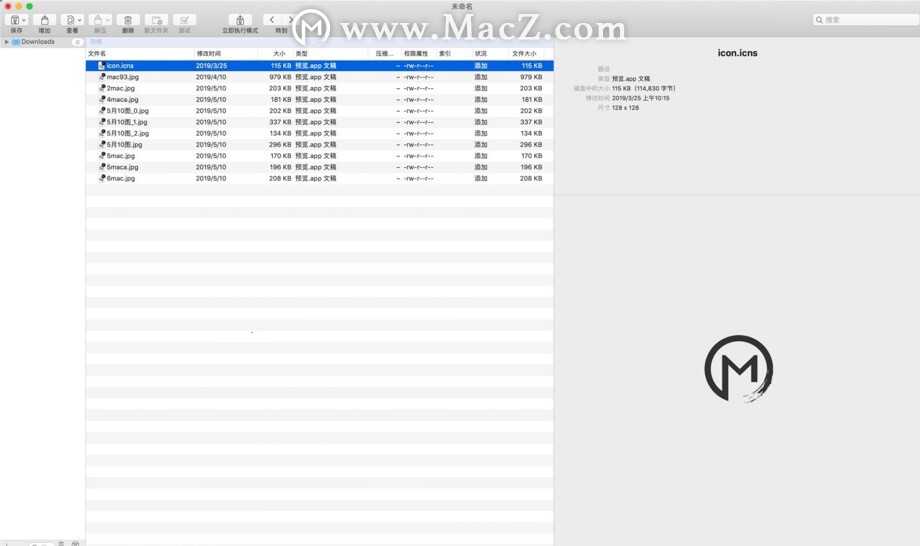
Task: Sort by the 修改时间 column header
Action: tap(208, 53)
